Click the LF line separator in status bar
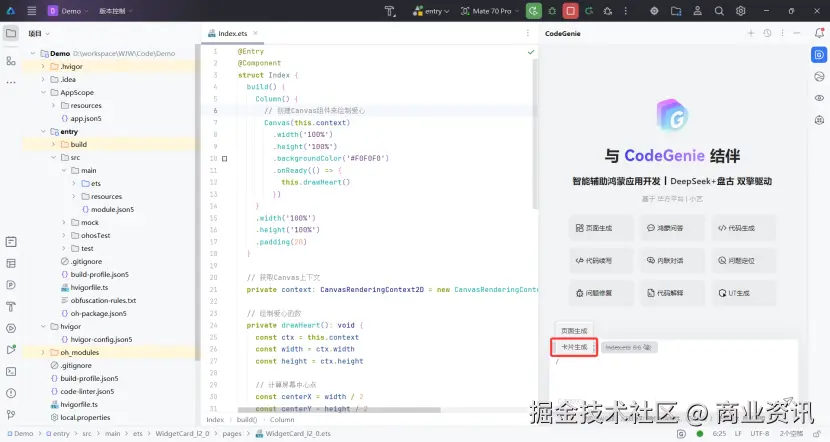 click(737, 434)
